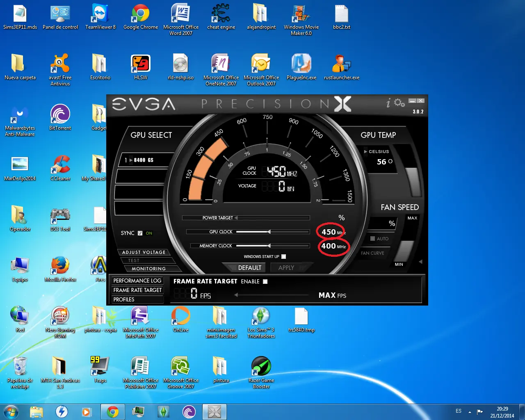Select the rld-nshp.iso disc image

pyautogui.click(x=181, y=67)
